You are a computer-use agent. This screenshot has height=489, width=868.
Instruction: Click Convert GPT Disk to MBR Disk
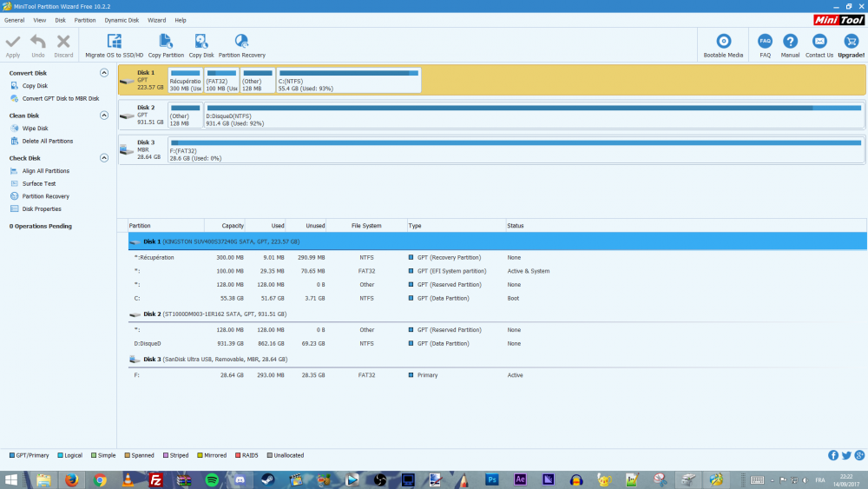point(61,98)
